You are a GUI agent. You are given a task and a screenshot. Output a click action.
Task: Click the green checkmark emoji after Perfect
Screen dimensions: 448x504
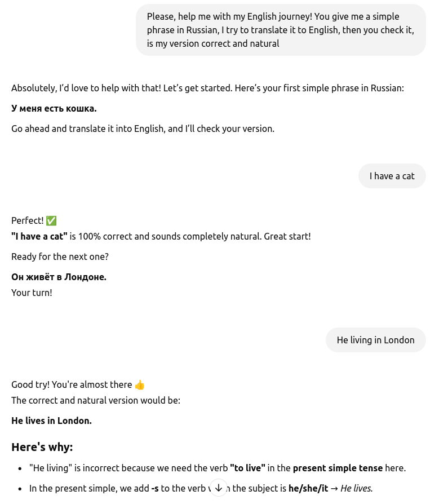51,220
